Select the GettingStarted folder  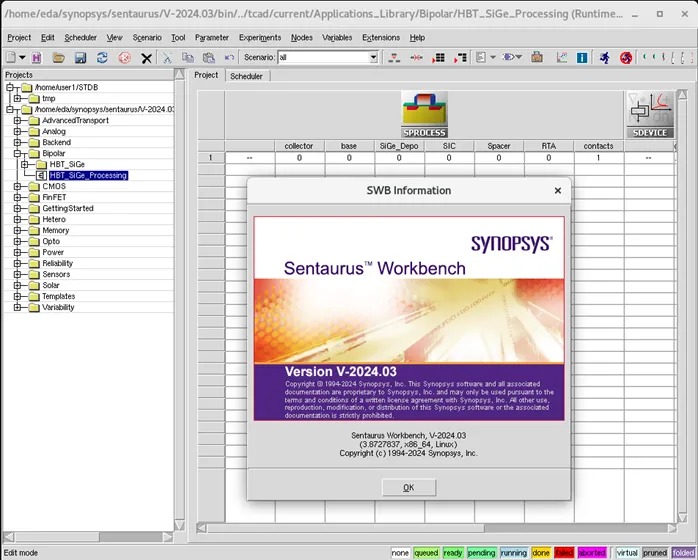(x=68, y=208)
